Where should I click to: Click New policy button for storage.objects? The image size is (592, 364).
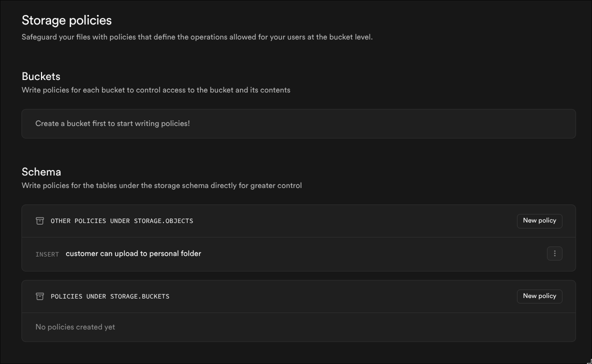tap(539, 220)
